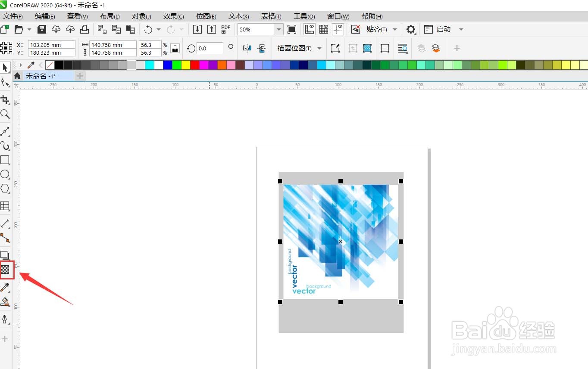Open the 效果 menu

tap(173, 16)
